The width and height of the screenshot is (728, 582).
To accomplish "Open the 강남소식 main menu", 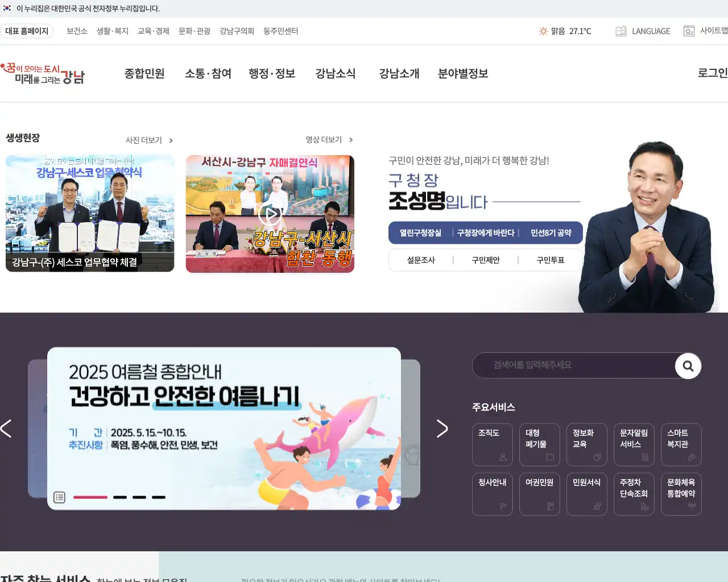I will point(336,74).
